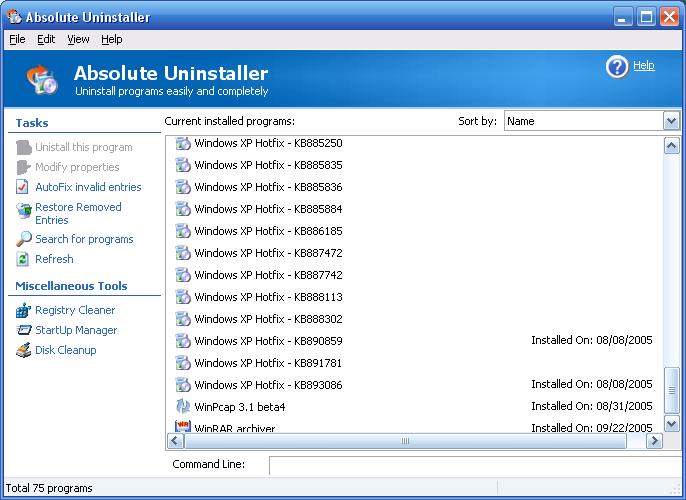This screenshot has height=500, width=686.
Task: Click the title bar application icon
Action: tap(14, 17)
